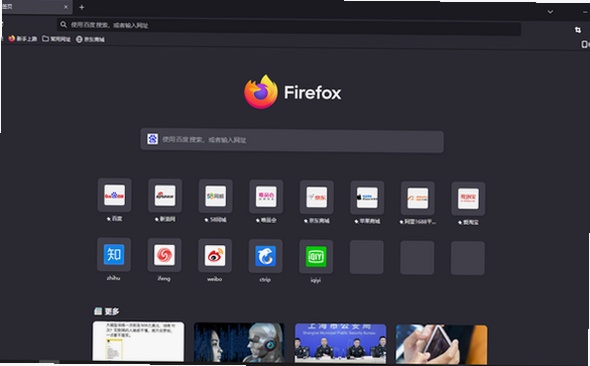Expand the list-all-tabs chevron
The width and height of the screenshot is (590, 366).
point(550,12)
